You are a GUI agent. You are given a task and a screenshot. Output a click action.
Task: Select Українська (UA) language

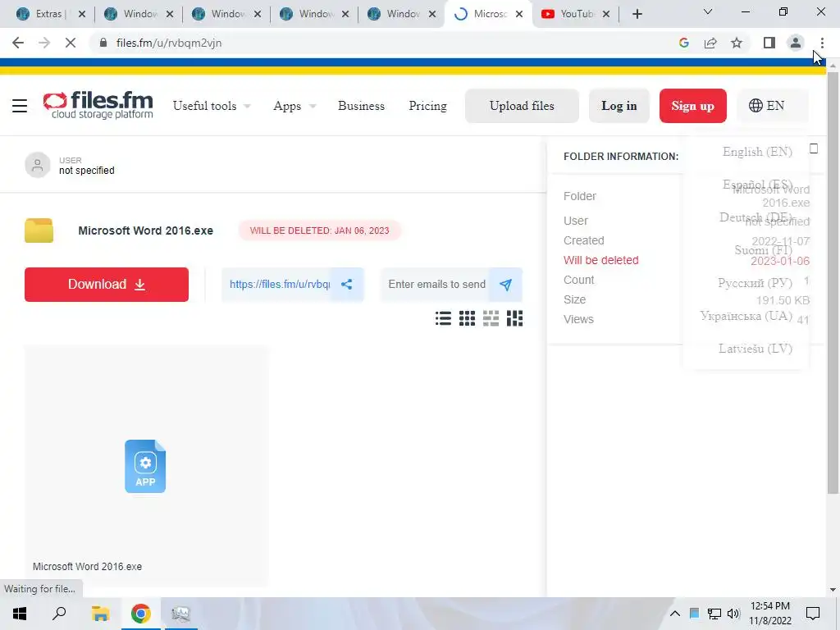click(x=746, y=316)
